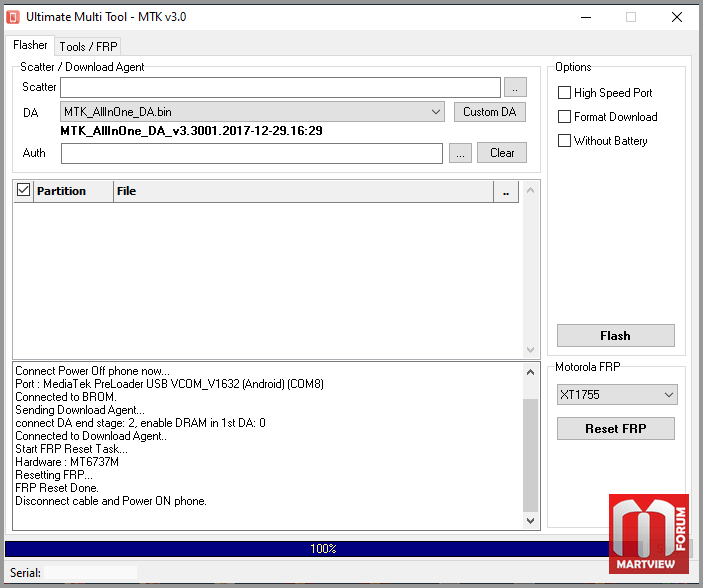Click partition list scroll up arrow
Screen dimensions: 703x588
tap(530, 191)
